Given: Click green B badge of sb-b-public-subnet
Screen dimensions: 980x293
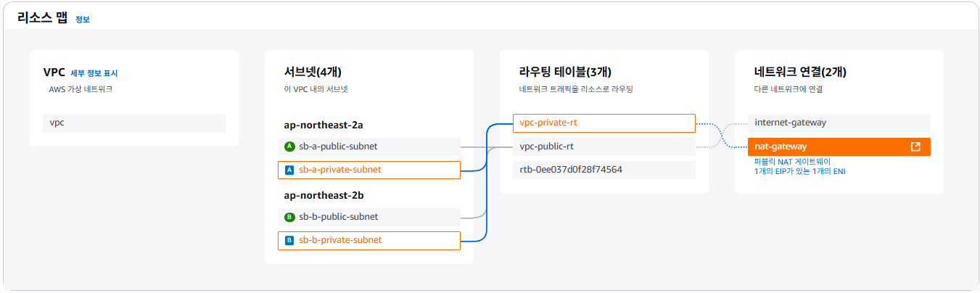Looking at the screenshot, I should (x=289, y=217).
